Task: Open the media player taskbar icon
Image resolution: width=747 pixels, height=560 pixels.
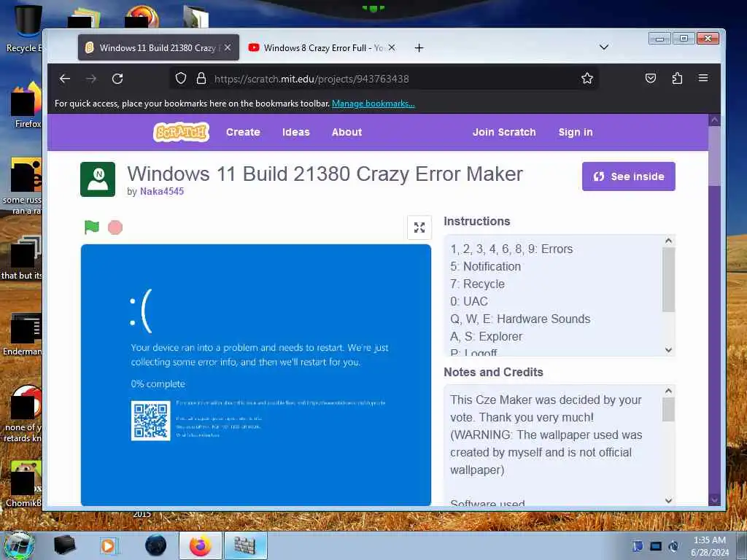Action: (x=109, y=545)
